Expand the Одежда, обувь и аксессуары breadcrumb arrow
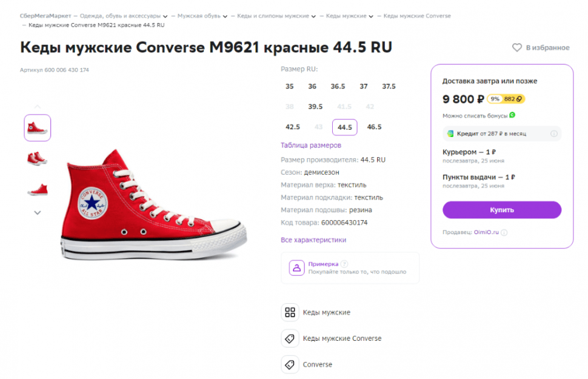 (165, 16)
